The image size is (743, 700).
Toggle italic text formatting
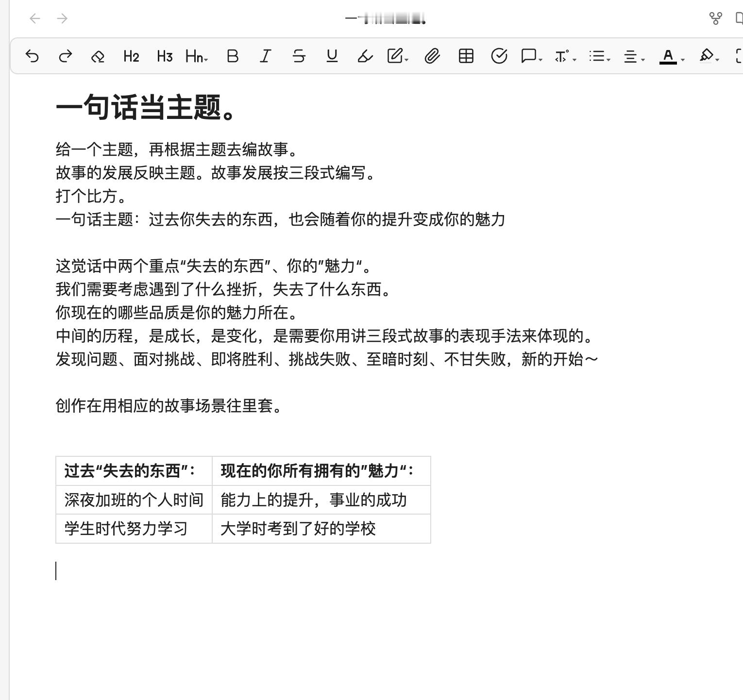[265, 56]
